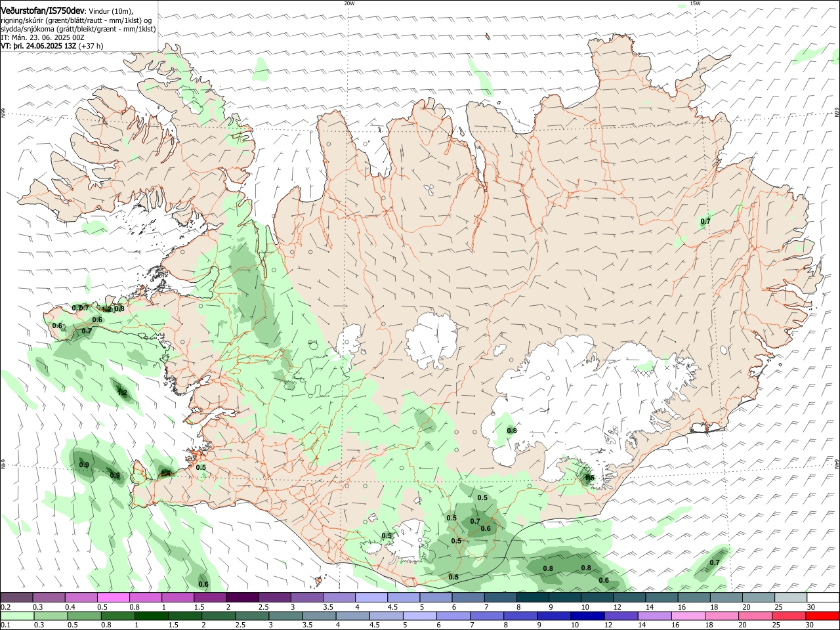This screenshot has width=840, height=630.
Task: Click the valid time "VT: þri. 24.06.2025 13Z (+37 h)"
Action: pos(52,46)
